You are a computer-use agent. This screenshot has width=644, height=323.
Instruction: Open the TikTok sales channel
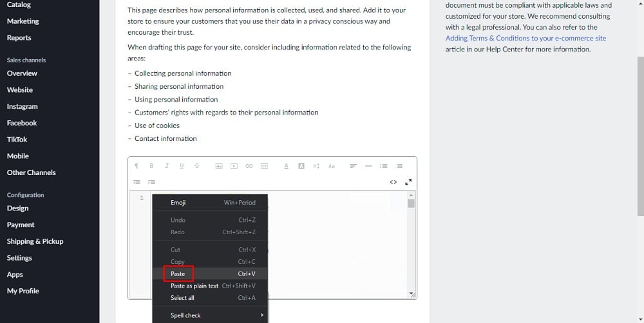coord(17,140)
